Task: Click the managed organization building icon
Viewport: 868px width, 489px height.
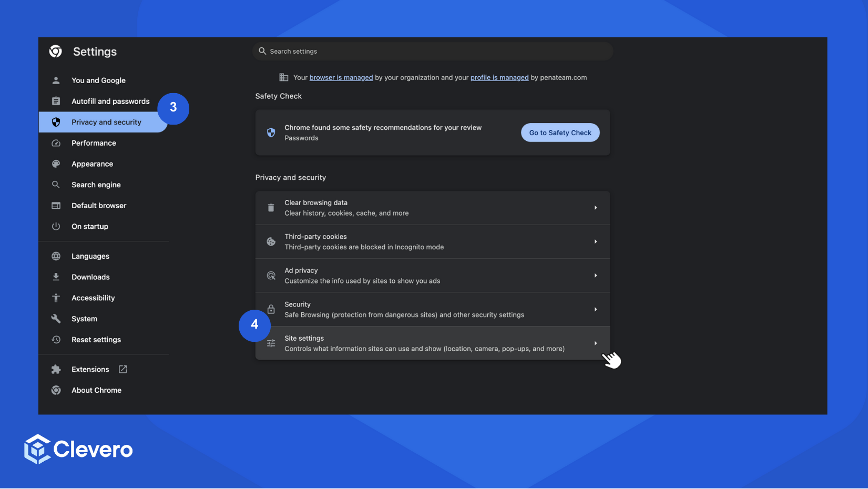Action: point(284,77)
